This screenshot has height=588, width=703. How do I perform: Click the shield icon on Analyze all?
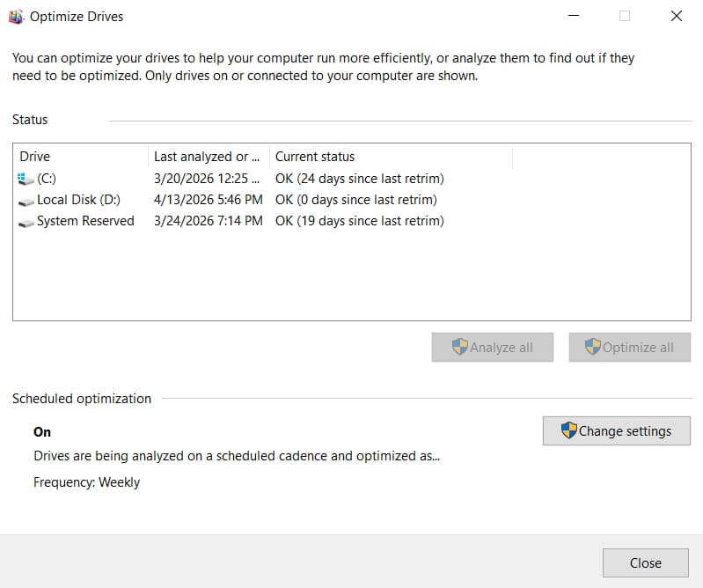tap(459, 347)
